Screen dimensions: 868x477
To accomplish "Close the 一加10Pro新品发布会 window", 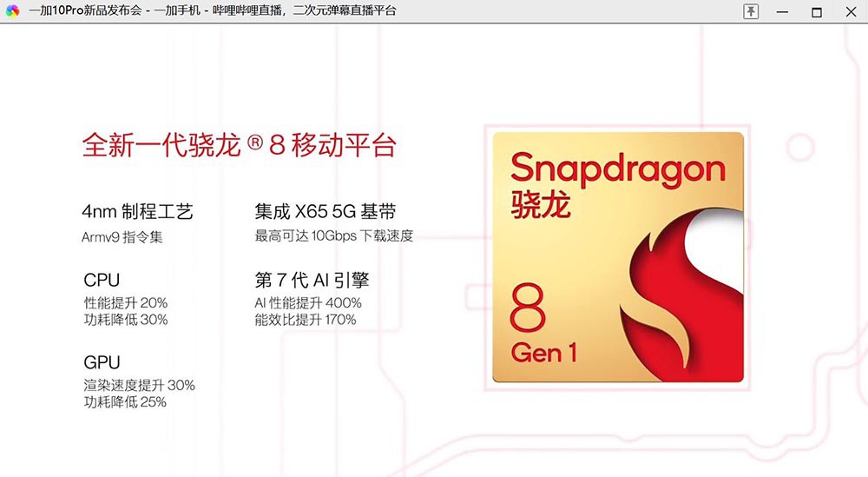I will [851, 11].
